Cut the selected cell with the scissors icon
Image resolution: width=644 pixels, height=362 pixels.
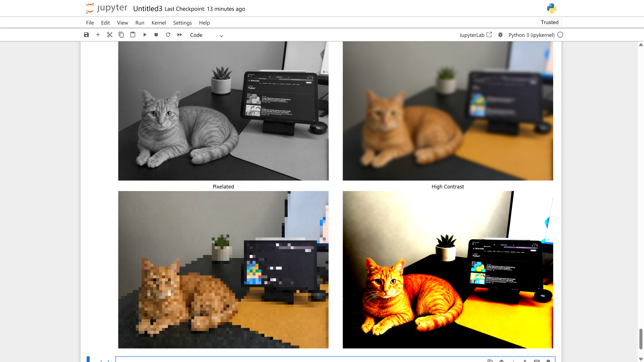pyautogui.click(x=109, y=35)
